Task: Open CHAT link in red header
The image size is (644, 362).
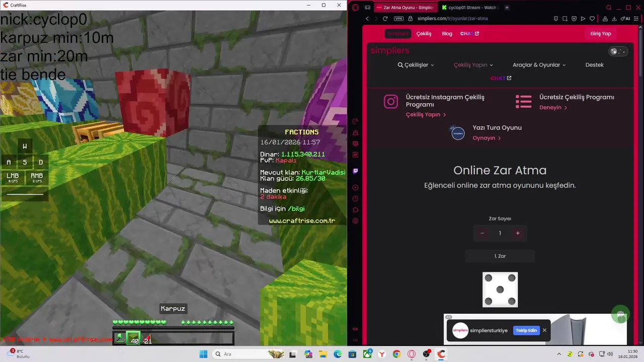Action: pyautogui.click(x=469, y=34)
